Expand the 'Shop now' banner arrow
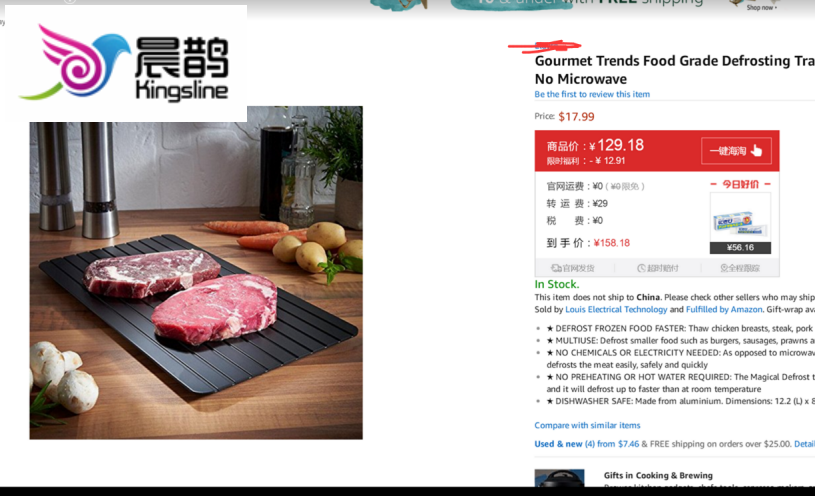The height and width of the screenshot is (496, 816). click(x=775, y=8)
